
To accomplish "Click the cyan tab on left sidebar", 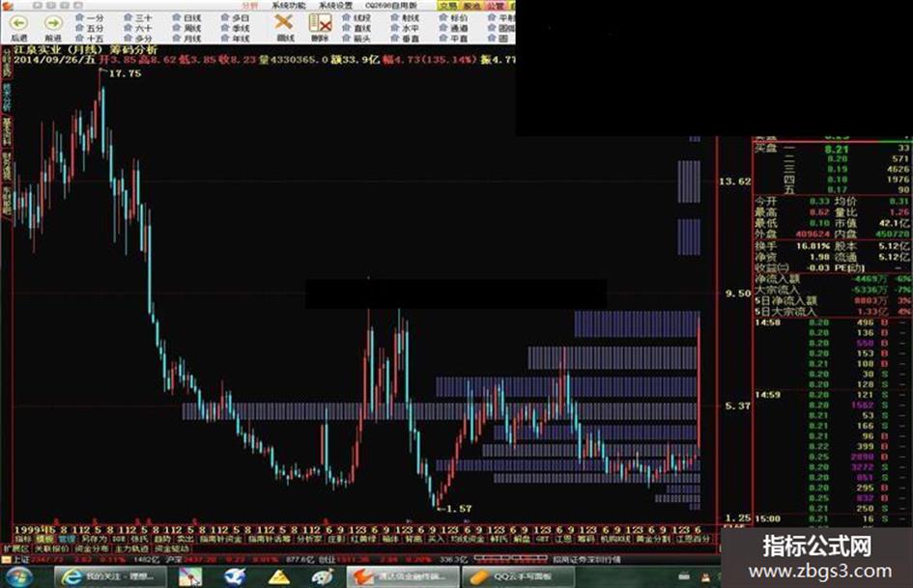I will coord(7,97).
